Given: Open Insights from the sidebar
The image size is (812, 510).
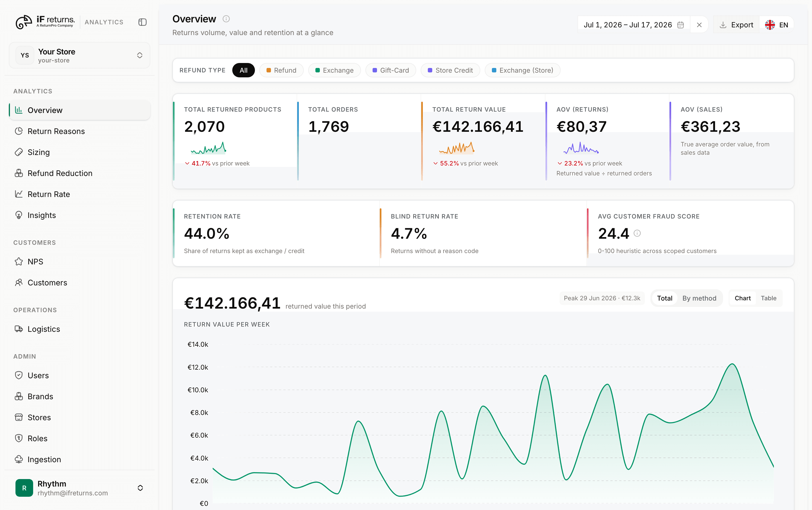Looking at the screenshot, I should [80, 215].
